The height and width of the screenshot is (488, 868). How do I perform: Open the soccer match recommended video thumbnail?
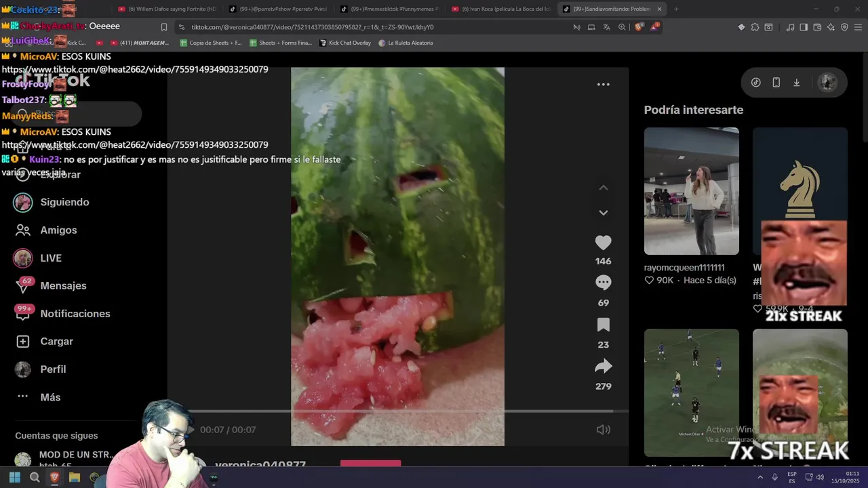pos(691,392)
